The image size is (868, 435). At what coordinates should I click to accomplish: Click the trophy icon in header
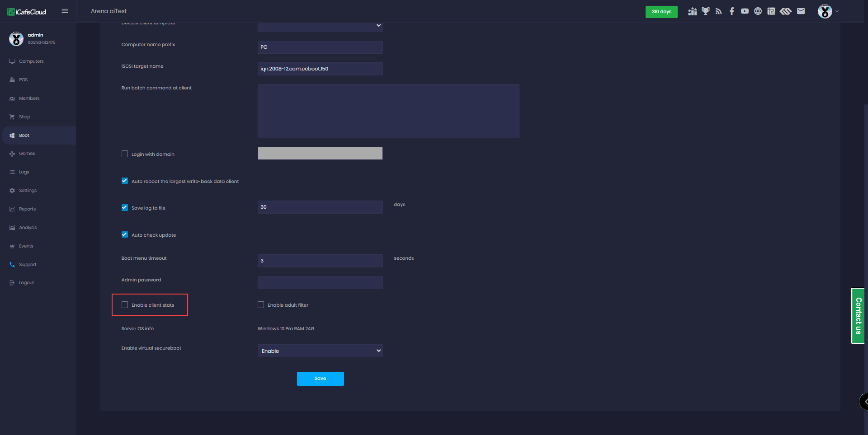click(705, 11)
